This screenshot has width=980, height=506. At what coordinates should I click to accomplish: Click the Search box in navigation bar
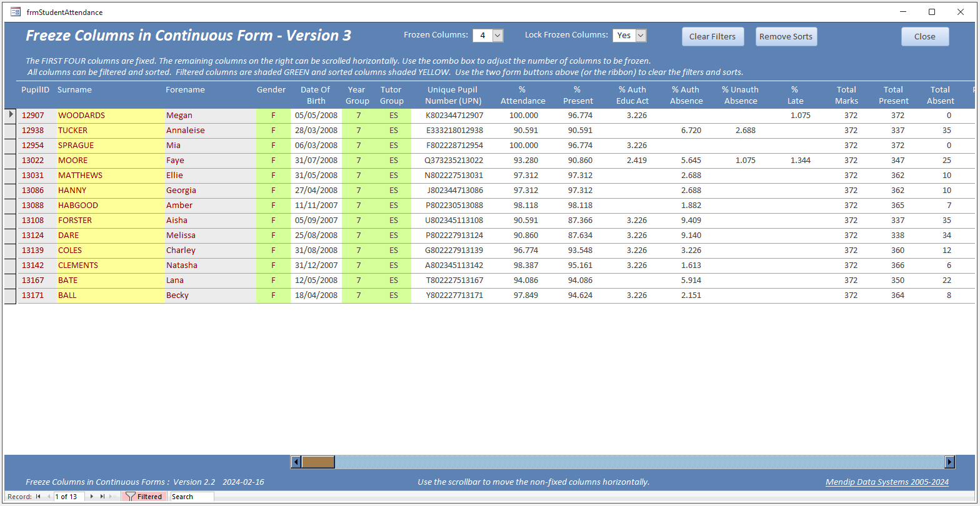(192, 497)
